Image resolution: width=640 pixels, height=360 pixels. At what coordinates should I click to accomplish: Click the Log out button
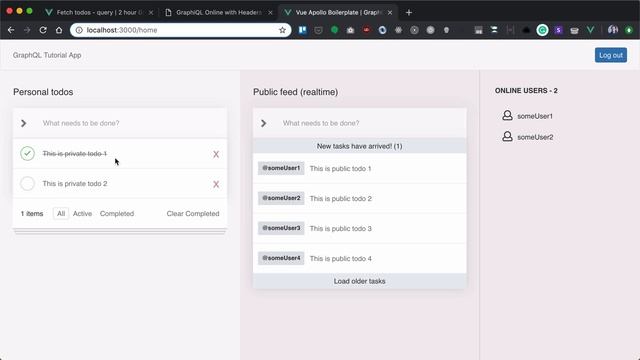(611, 55)
